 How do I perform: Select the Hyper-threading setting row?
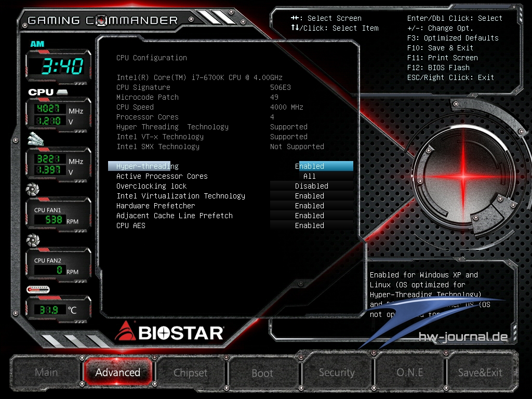tap(231, 166)
